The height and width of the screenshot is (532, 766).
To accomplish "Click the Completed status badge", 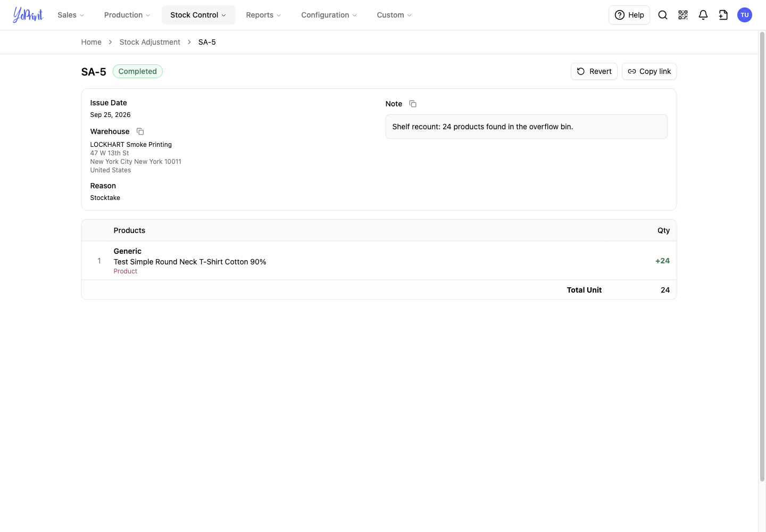I will tap(138, 71).
